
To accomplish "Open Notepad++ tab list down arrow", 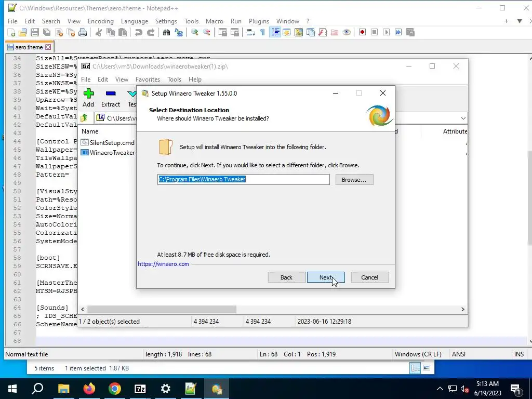I will pyautogui.click(x=520, y=21).
